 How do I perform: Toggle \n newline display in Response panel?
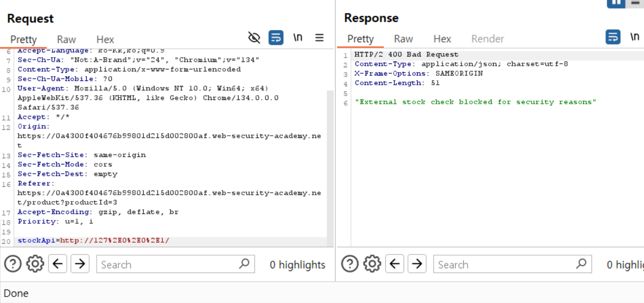point(635,36)
